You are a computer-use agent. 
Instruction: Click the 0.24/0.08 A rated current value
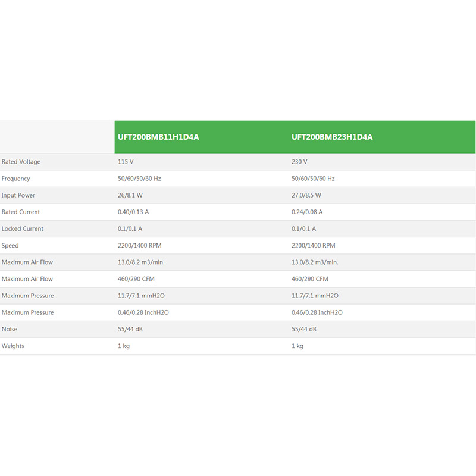tap(307, 212)
